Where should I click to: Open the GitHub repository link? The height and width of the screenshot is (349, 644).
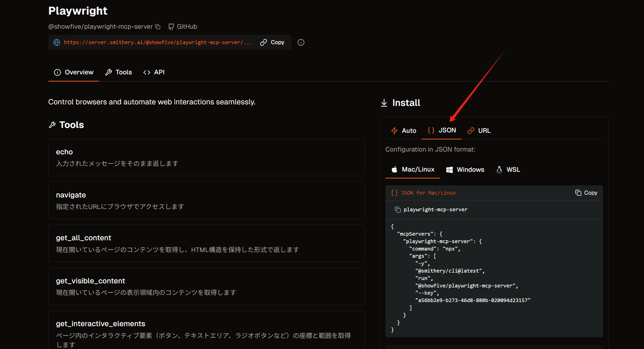coord(183,27)
